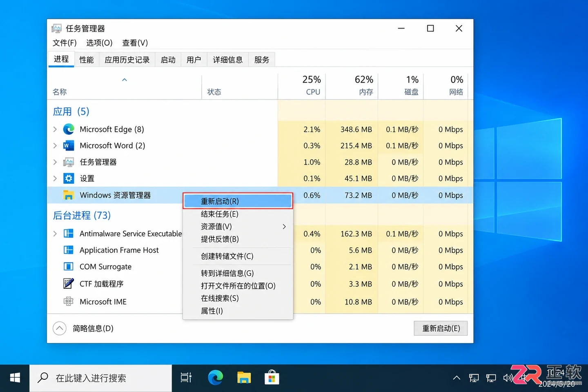Show hidden system tray icons
Screen dimensions: 588x392
[x=457, y=378]
